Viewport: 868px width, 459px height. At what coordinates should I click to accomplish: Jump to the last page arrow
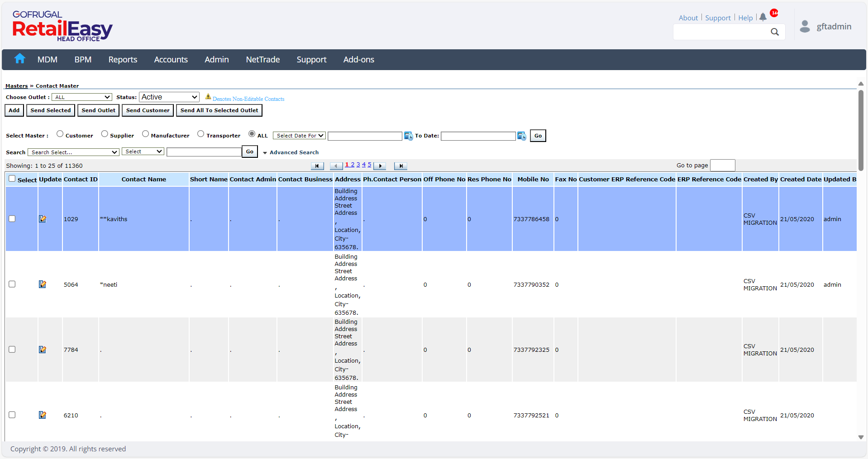pyautogui.click(x=401, y=166)
